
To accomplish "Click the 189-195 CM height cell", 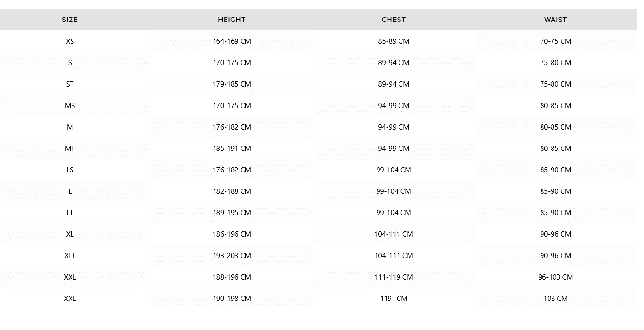I will pos(232,213).
